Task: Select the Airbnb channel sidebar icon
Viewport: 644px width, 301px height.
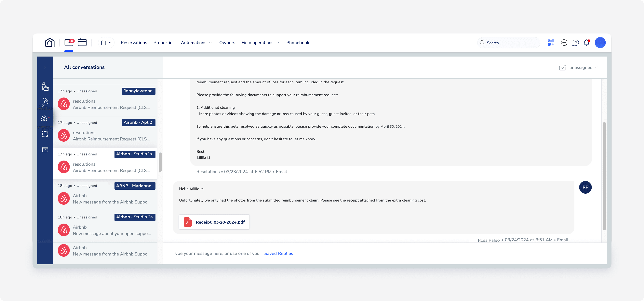Action: tap(44, 118)
